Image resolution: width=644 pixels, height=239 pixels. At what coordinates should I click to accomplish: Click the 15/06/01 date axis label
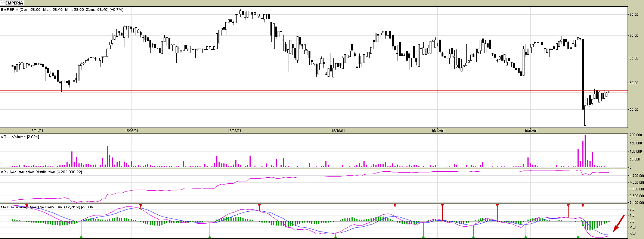131,131
